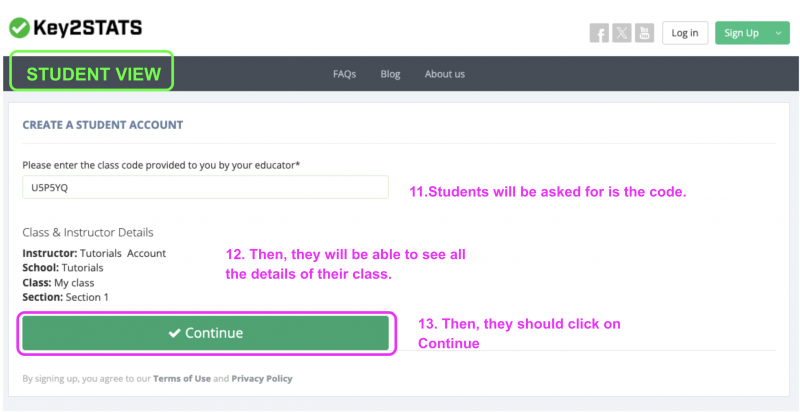The width and height of the screenshot is (800, 412).
Task: Click the Sign Up button
Action: pyautogui.click(x=741, y=33)
